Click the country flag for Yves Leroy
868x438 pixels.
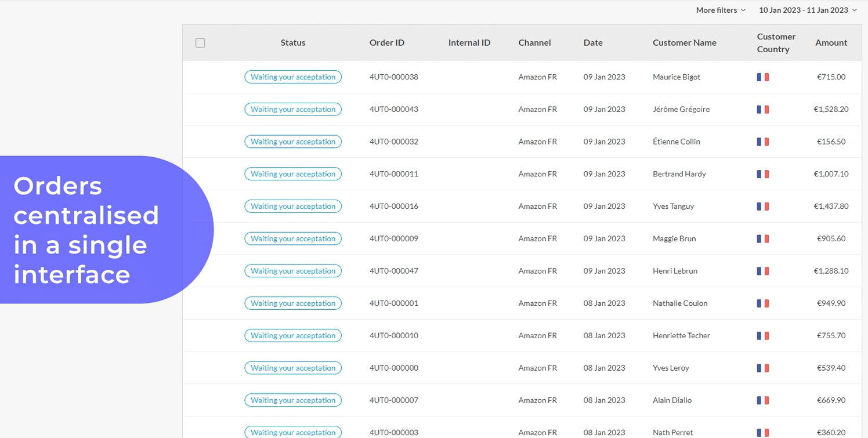[x=762, y=367]
